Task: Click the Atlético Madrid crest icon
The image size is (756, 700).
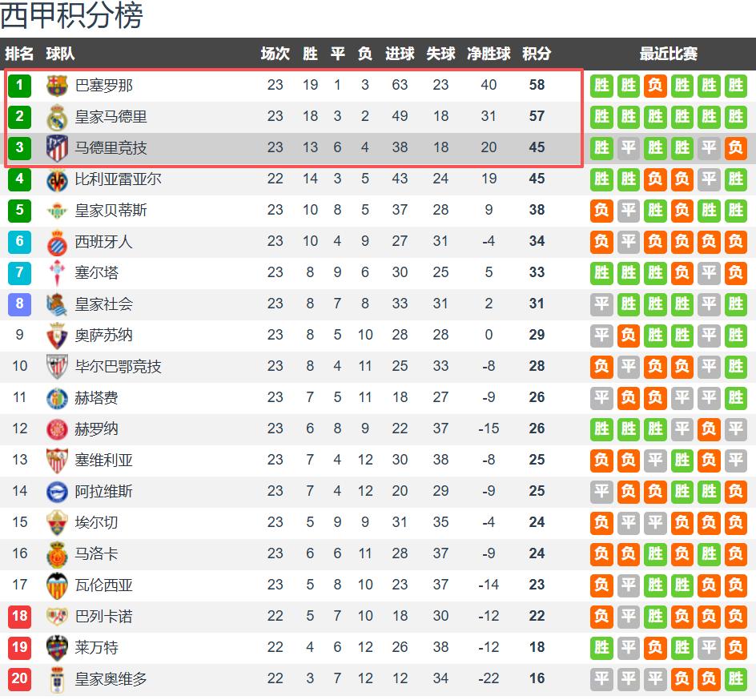Action: [x=57, y=148]
